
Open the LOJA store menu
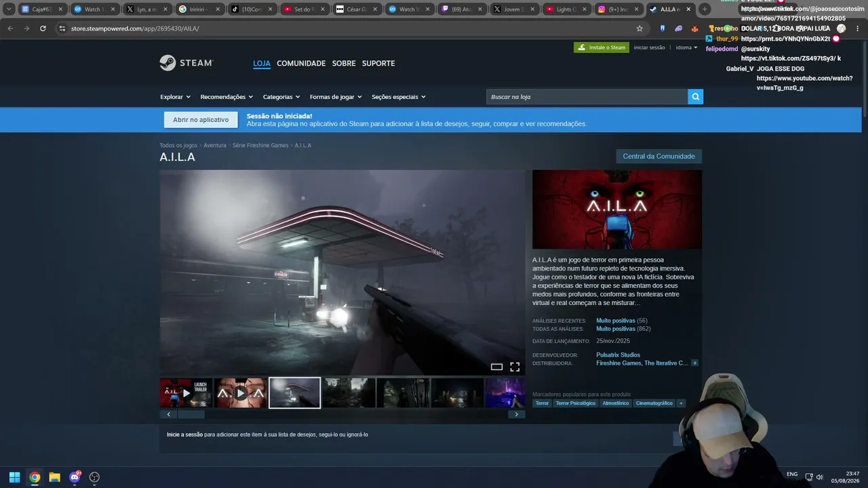262,63
